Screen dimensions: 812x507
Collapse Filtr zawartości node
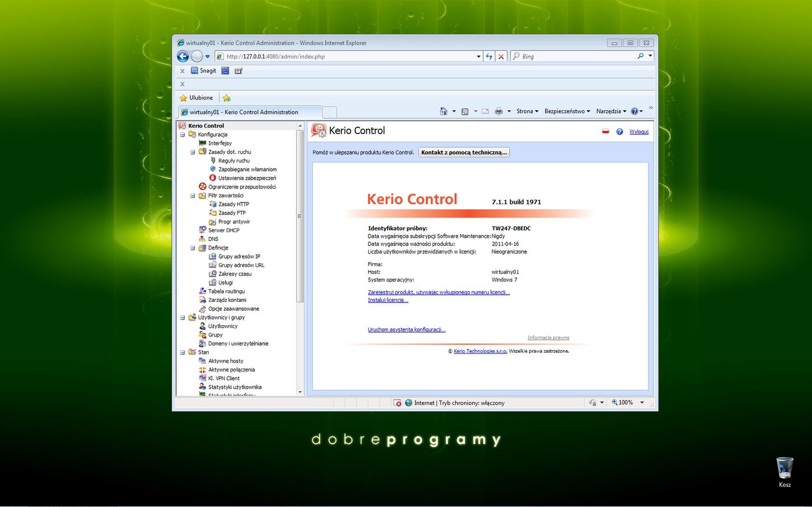pos(193,195)
